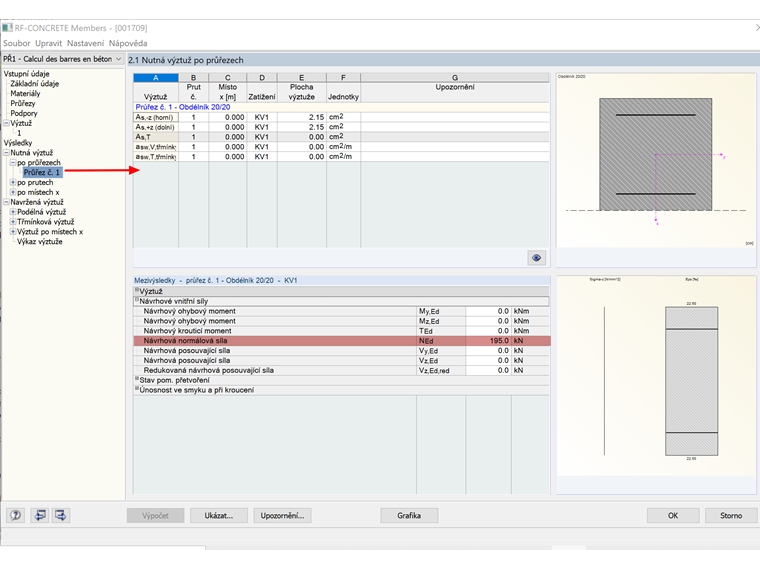The height and width of the screenshot is (570, 760).
Task: Expand the Třmínková výztuž tree node
Action: point(13,222)
